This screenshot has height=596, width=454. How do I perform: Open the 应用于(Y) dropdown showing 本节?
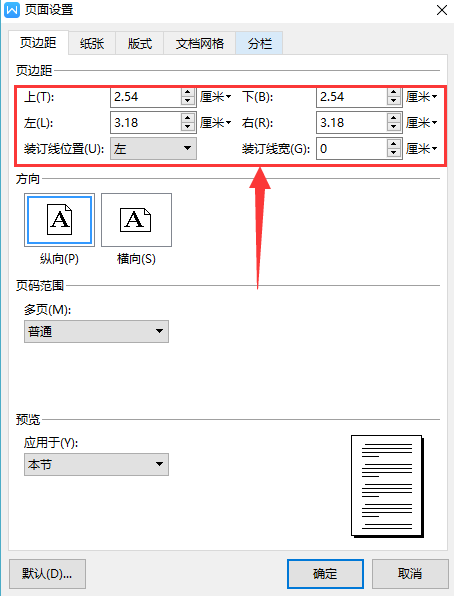coord(96,464)
